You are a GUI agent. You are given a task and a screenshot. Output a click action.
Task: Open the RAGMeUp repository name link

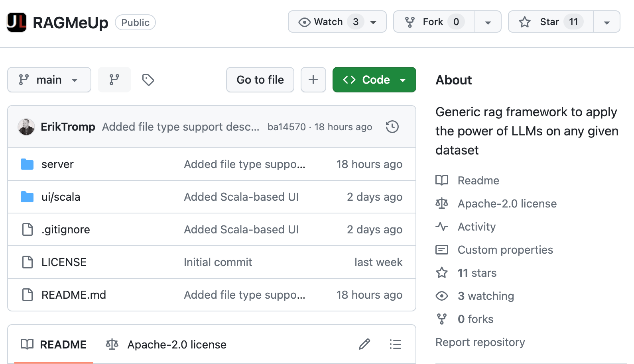[x=71, y=23]
